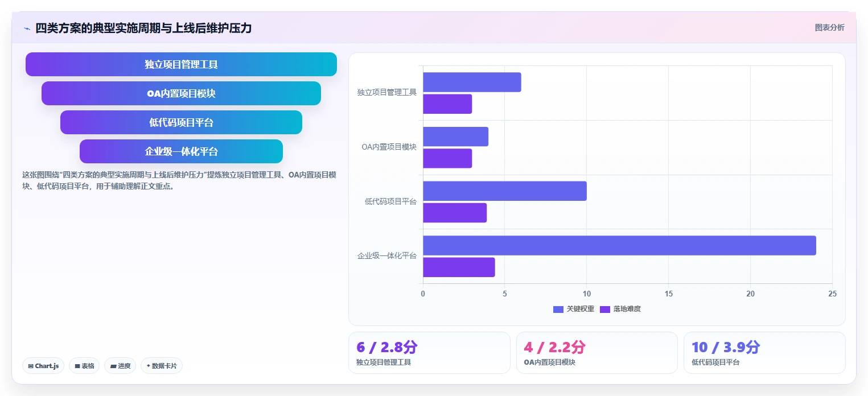
Task: Click the x-axis tick label 5
Action: pyautogui.click(x=505, y=294)
